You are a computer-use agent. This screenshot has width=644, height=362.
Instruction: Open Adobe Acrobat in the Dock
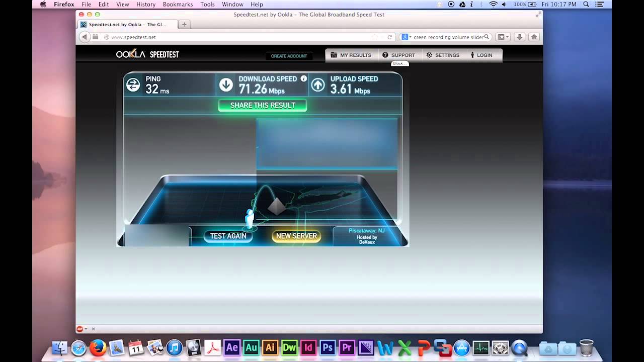click(212, 348)
